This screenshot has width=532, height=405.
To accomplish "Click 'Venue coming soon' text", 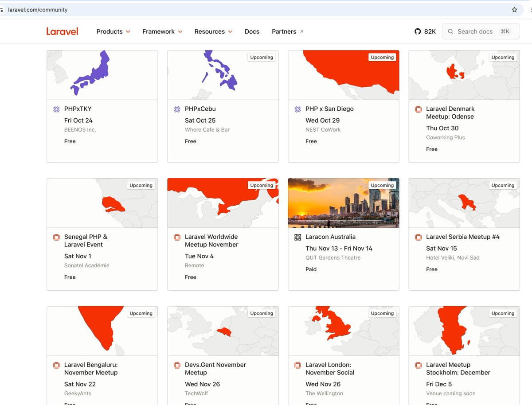I will (x=451, y=393).
